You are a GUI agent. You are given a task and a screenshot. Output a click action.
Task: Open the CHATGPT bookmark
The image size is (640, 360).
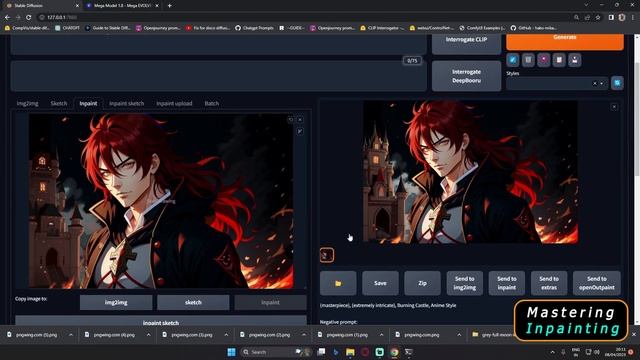coord(67,28)
